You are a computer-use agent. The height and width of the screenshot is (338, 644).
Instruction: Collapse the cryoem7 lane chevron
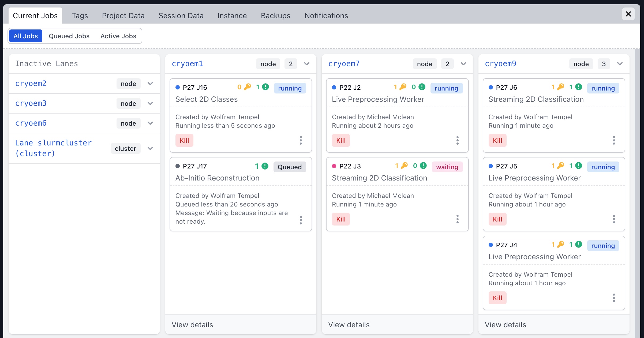[463, 64]
